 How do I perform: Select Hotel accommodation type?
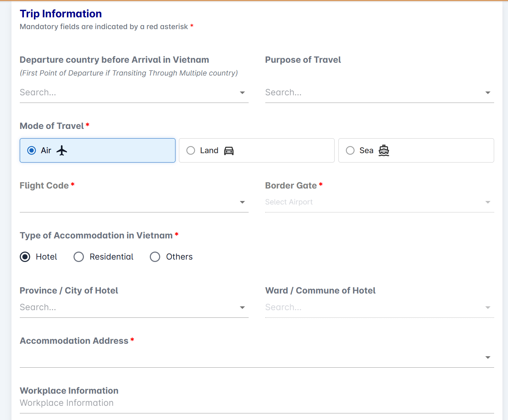click(25, 257)
